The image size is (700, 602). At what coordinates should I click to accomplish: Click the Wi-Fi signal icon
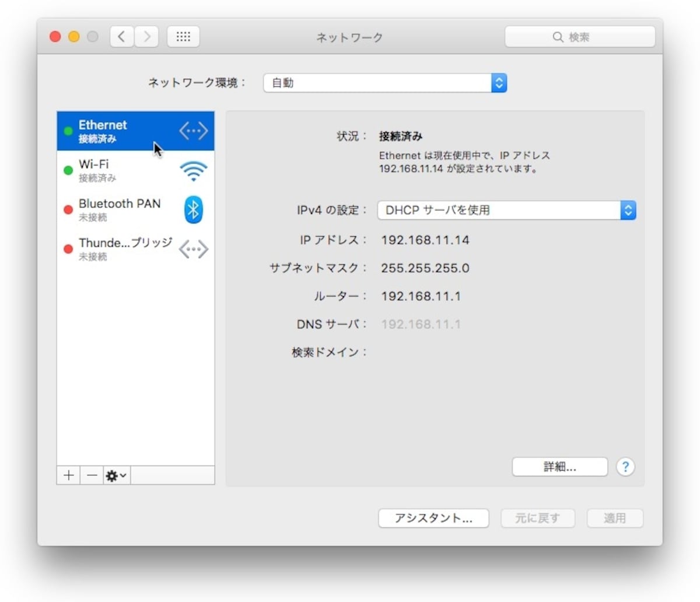click(x=193, y=171)
